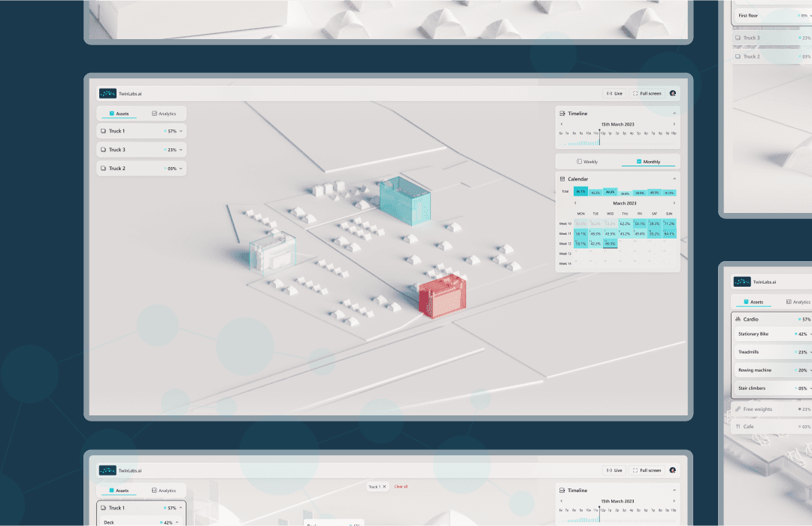Image resolution: width=812 pixels, height=526 pixels.
Task: Click the 15th March 2023 date in the site map window
Action: click(617, 124)
